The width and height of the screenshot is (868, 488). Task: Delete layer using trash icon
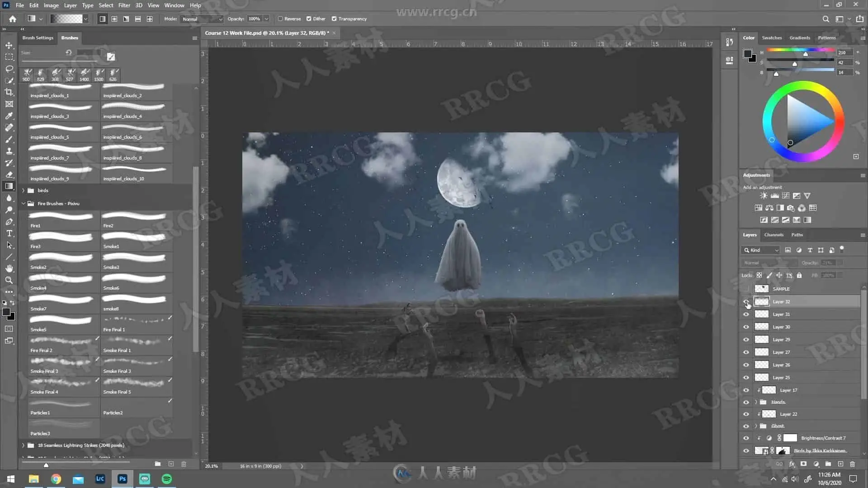pos(852,464)
